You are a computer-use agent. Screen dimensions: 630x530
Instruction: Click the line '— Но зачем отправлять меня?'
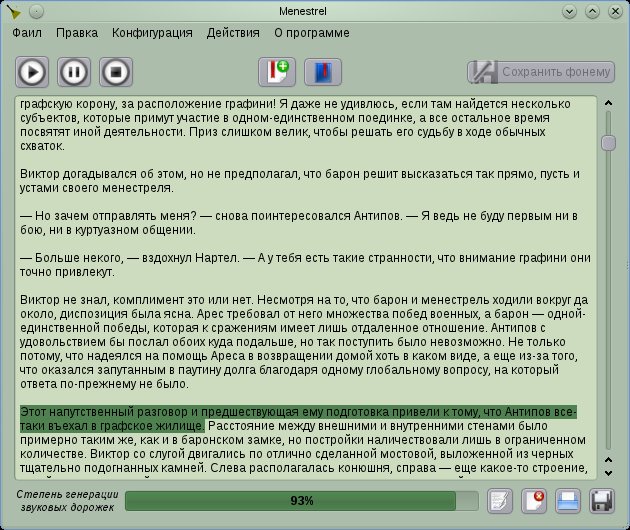click(108, 216)
